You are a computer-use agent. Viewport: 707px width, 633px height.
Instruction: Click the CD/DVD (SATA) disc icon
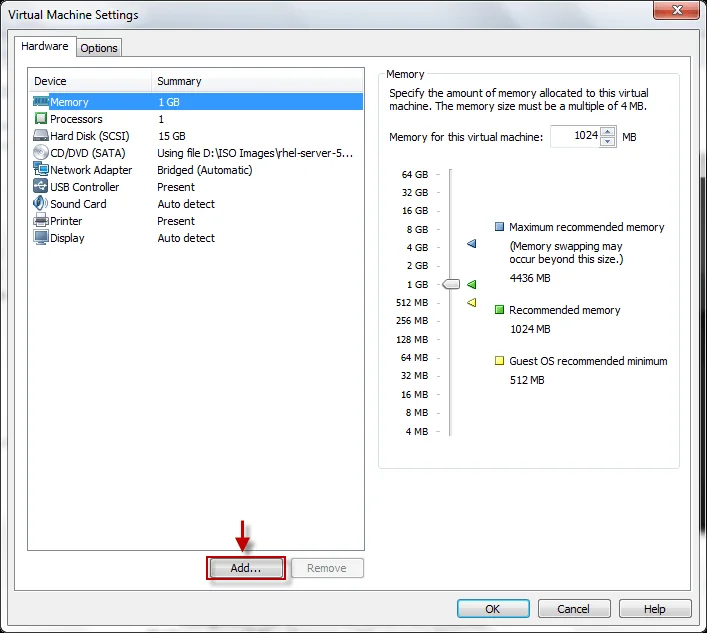[x=41, y=153]
